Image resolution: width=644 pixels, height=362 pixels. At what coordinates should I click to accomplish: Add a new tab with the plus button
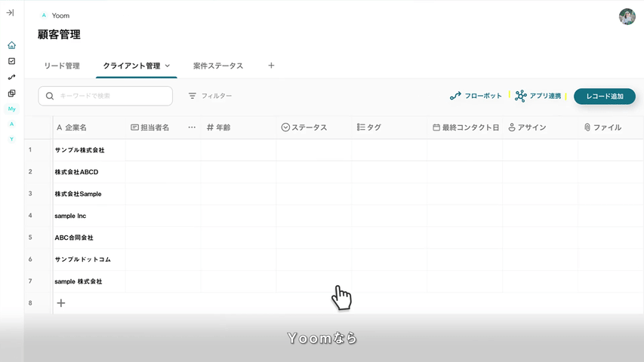[271, 66]
